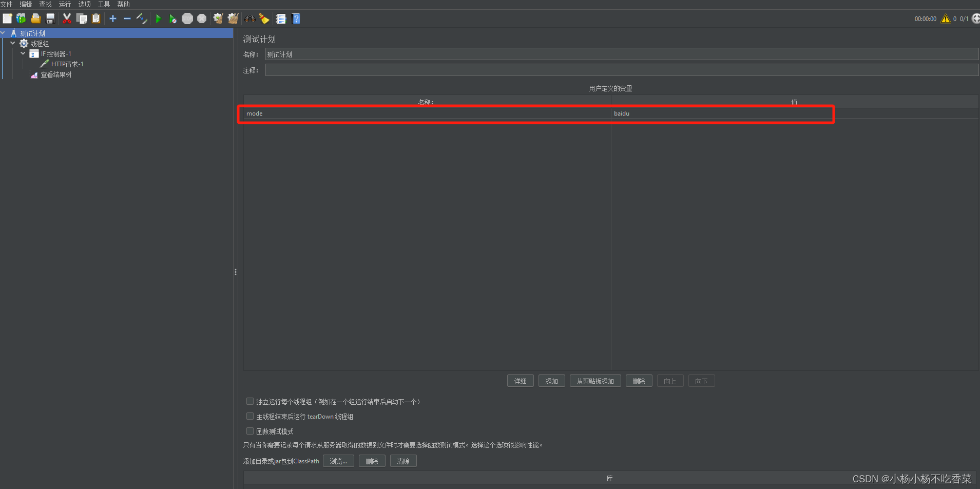Screen dimensions: 980x489
Task: Enable 主线程结束后运行 tearDown 线程组 checkbox
Action: pos(250,416)
